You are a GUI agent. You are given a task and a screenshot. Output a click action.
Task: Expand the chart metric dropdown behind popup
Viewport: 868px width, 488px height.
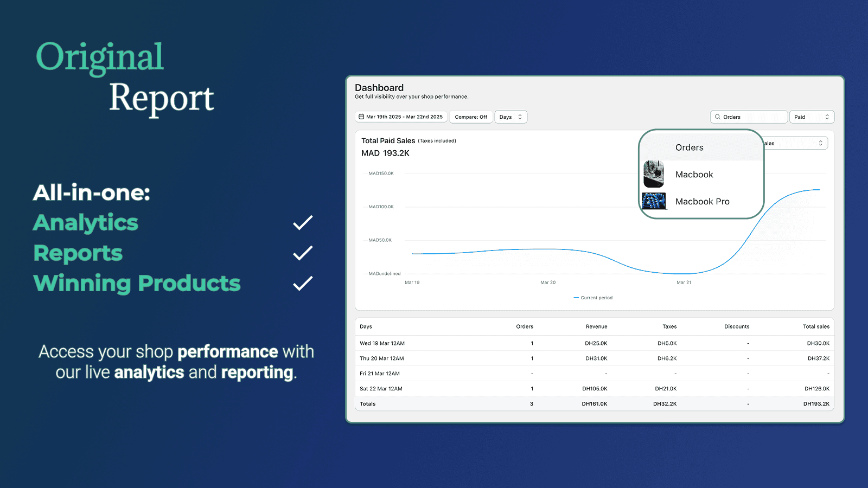[x=796, y=143]
